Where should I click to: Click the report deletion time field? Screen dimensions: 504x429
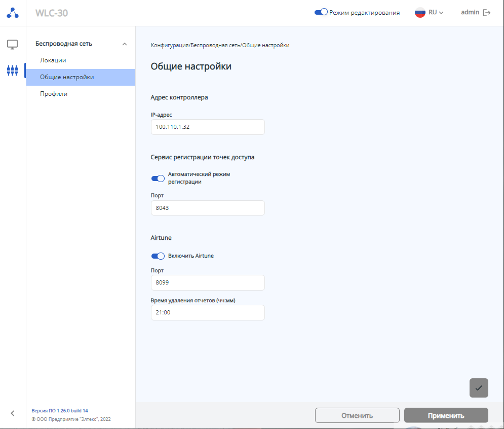pyautogui.click(x=208, y=312)
